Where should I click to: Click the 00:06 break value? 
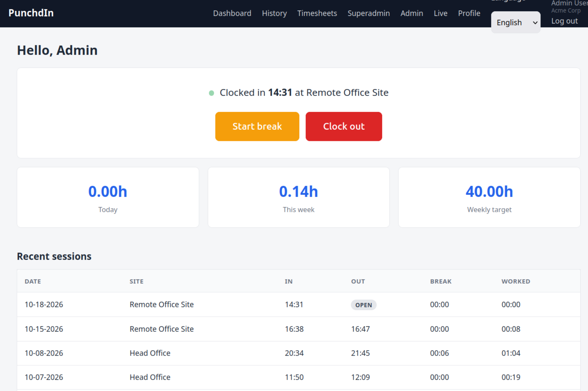click(x=439, y=353)
